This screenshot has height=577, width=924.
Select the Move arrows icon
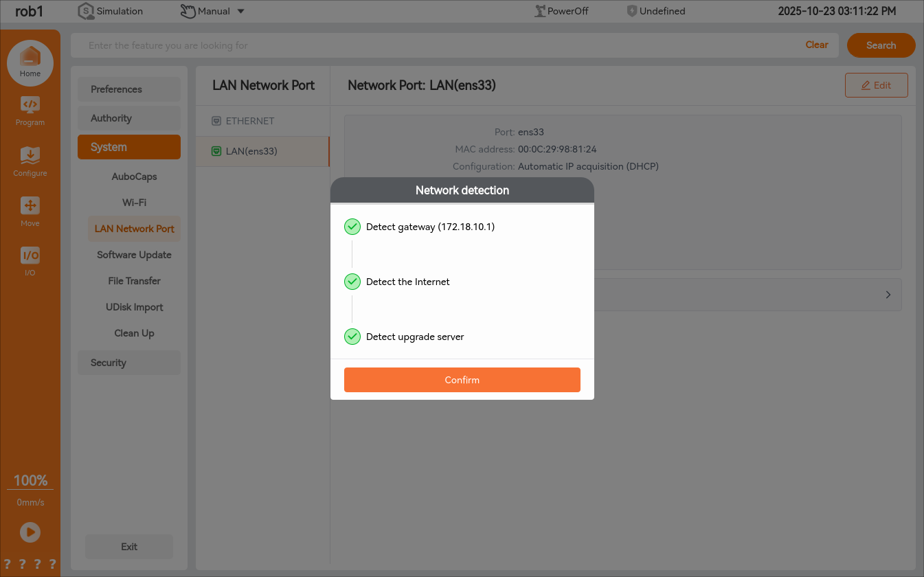click(30, 206)
